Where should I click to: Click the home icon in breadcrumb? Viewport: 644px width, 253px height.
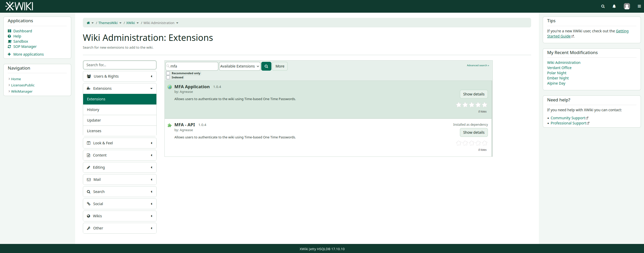pyautogui.click(x=88, y=23)
